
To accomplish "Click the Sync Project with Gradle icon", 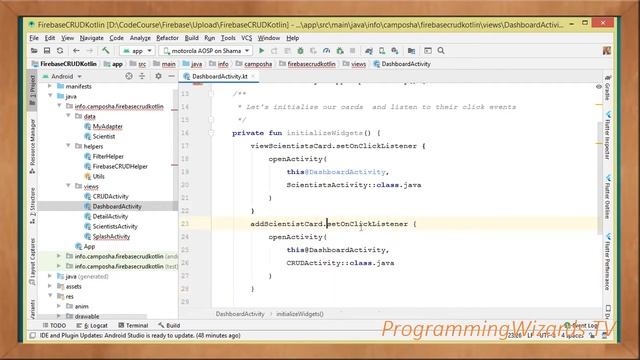I will click(x=369, y=51).
